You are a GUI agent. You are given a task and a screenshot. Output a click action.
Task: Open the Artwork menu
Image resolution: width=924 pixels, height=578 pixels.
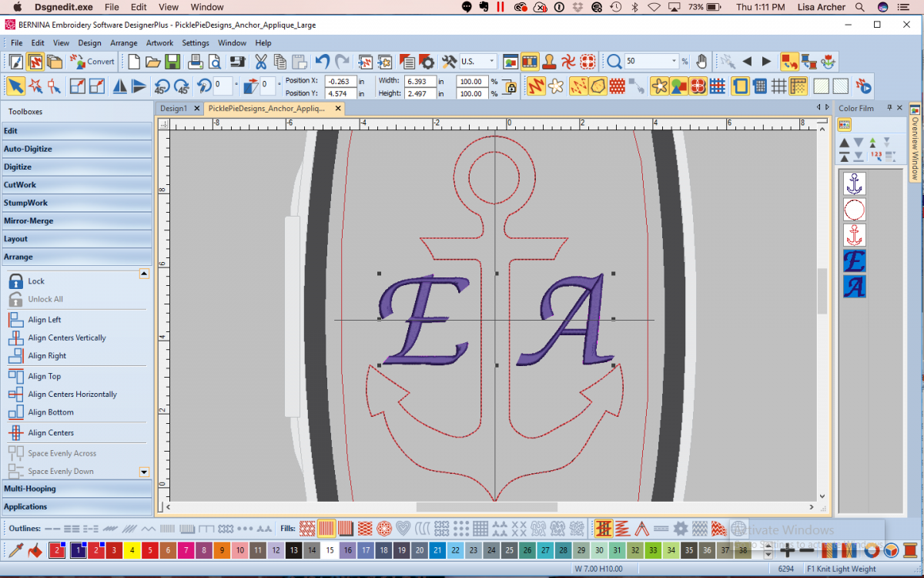[159, 42]
